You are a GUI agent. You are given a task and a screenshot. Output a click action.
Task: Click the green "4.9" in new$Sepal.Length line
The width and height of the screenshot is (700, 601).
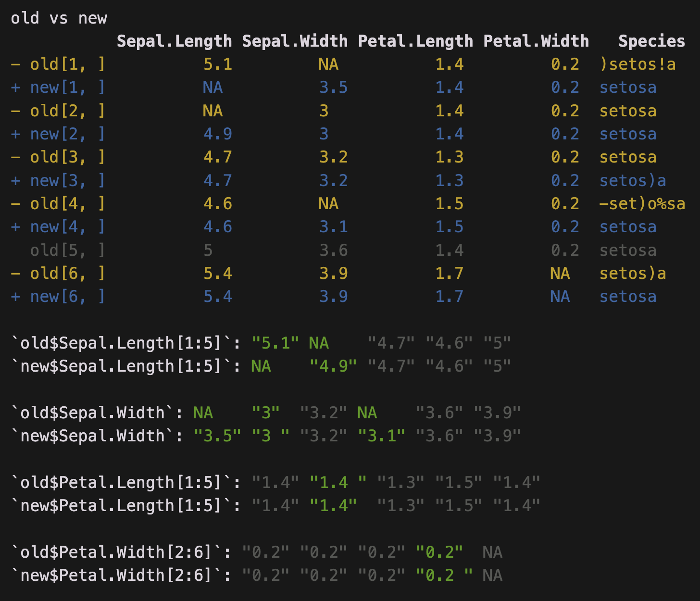333,366
